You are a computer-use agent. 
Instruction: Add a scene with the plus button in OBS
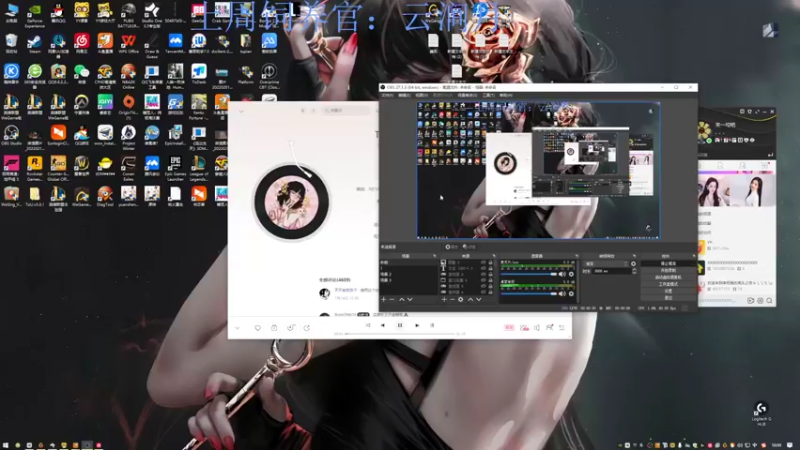[383, 299]
